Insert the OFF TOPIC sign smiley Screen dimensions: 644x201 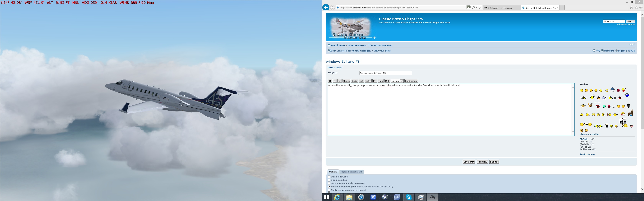point(624,123)
